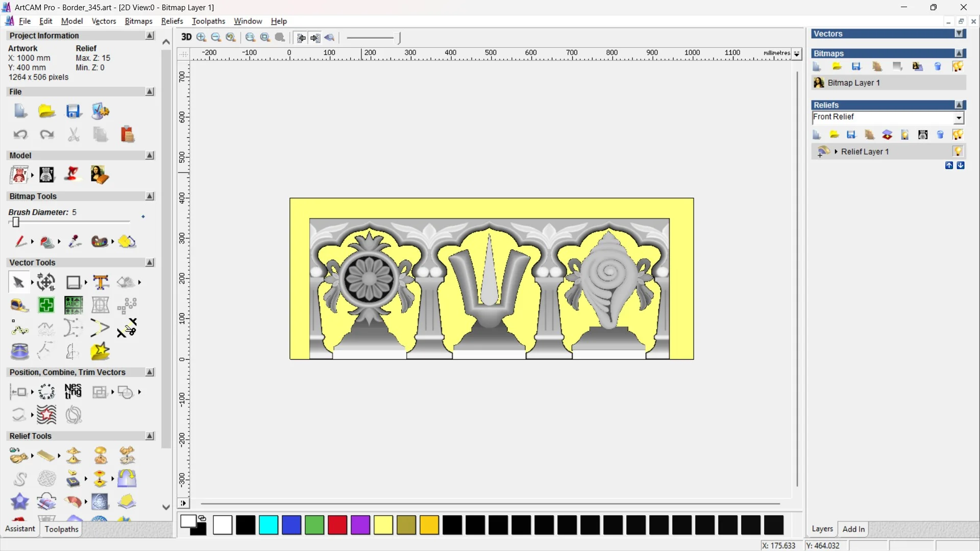Expand the Vectors panel
The image size is (980, 551).
click(959, 34)
